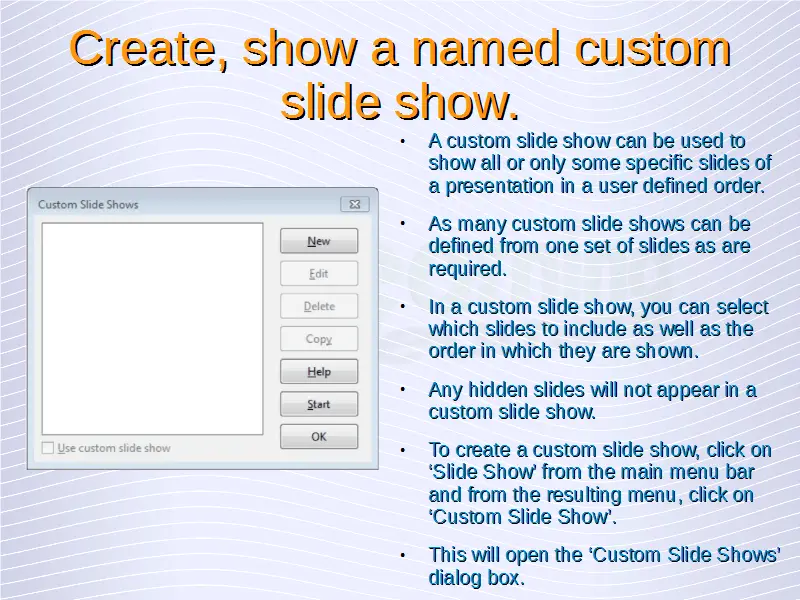Screen dimensions: 800x600
Task: Confirm the dialog with OK
Action: (x=319, y=437)
